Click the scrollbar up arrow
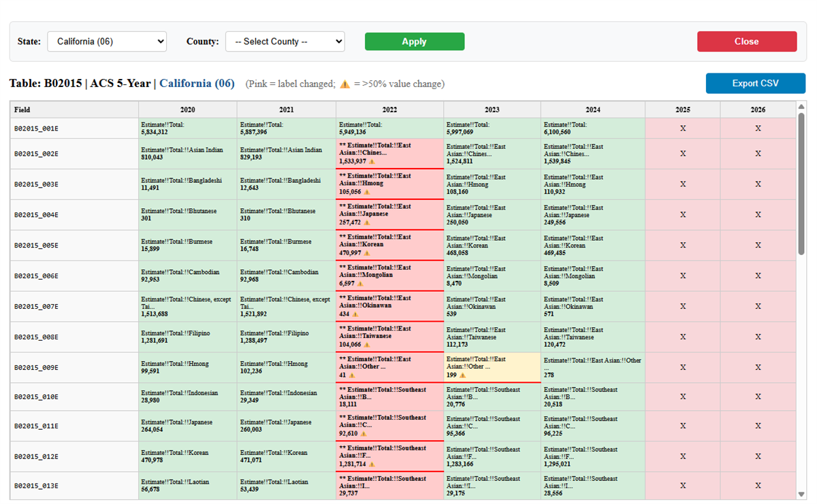 (x=801, y=106)
